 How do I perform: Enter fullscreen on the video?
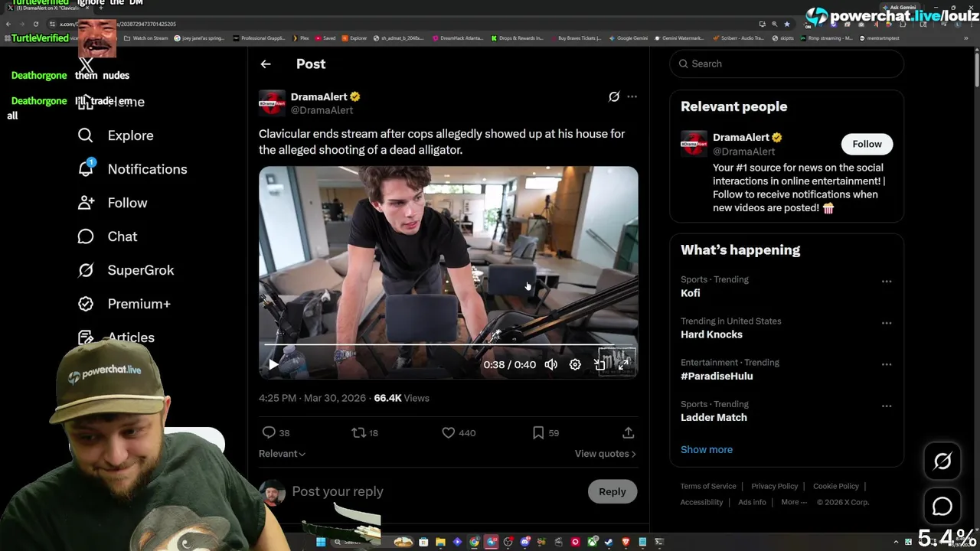624,365
